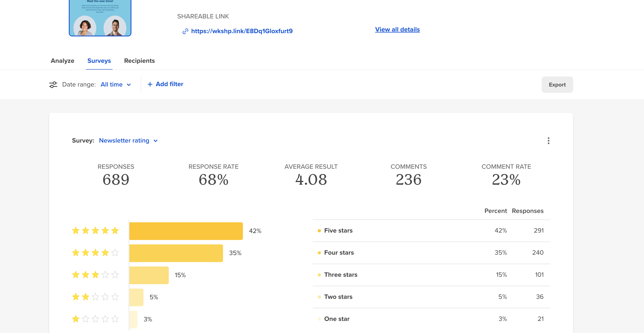
Task: Click the 15% three-star bar
Action: coord(149,275)
